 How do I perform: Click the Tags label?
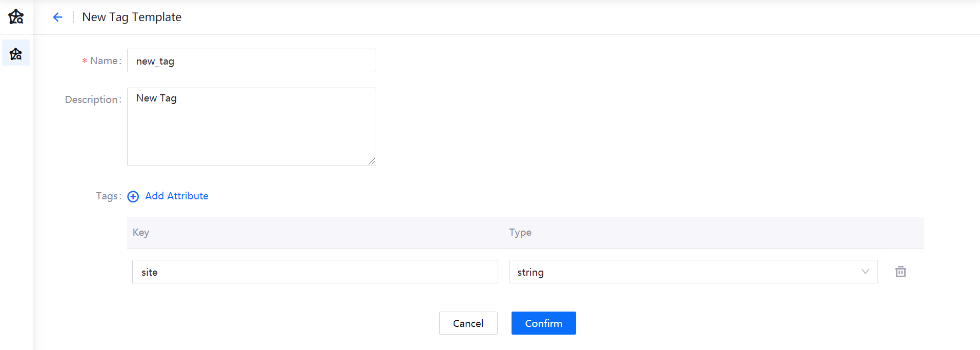[x=108, y=196]
